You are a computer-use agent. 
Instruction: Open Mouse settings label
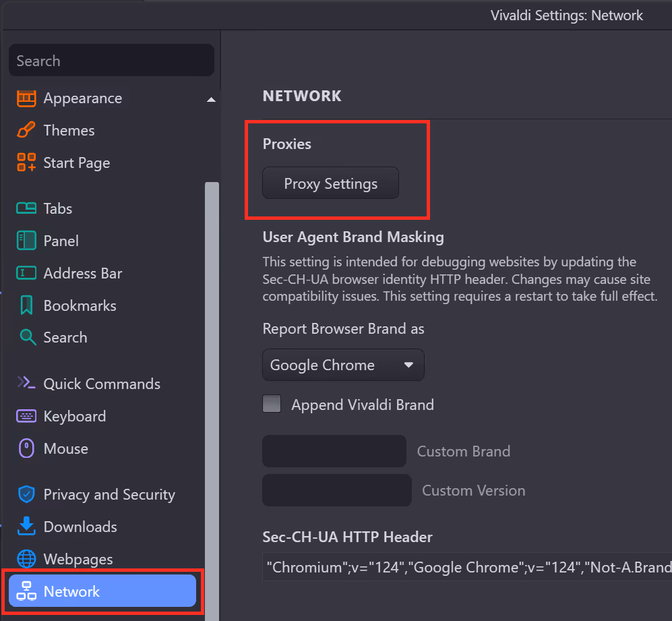coord(65,448)
